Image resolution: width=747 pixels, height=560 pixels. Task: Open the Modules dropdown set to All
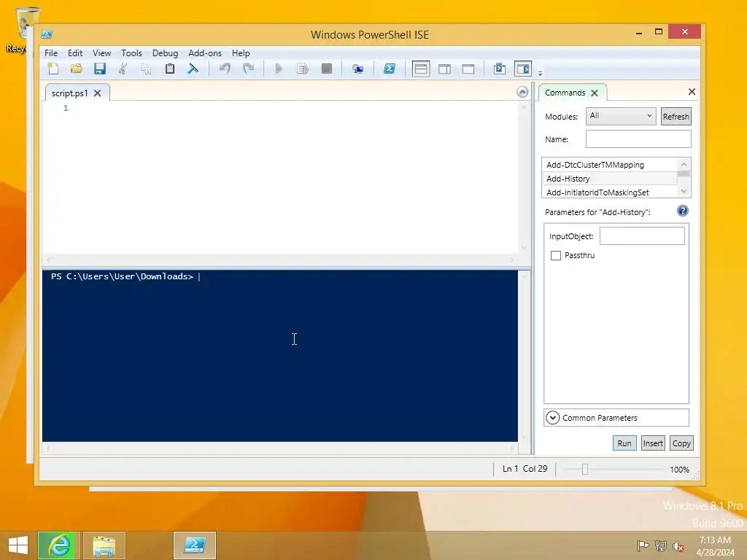pyautogui.click(x=621, y=116)
